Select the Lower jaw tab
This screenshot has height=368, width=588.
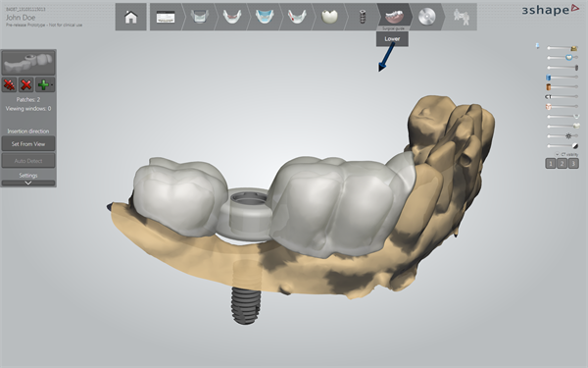pos(392,38)
